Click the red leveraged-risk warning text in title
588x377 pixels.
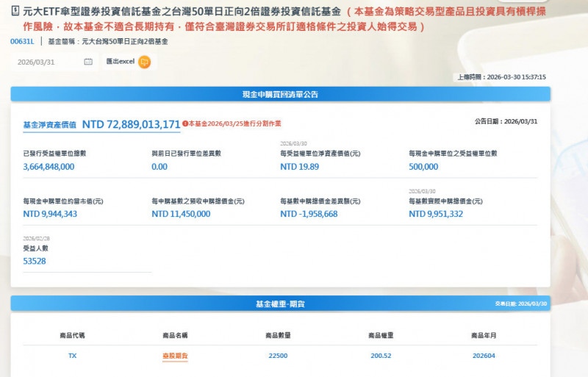pos(284,19)
